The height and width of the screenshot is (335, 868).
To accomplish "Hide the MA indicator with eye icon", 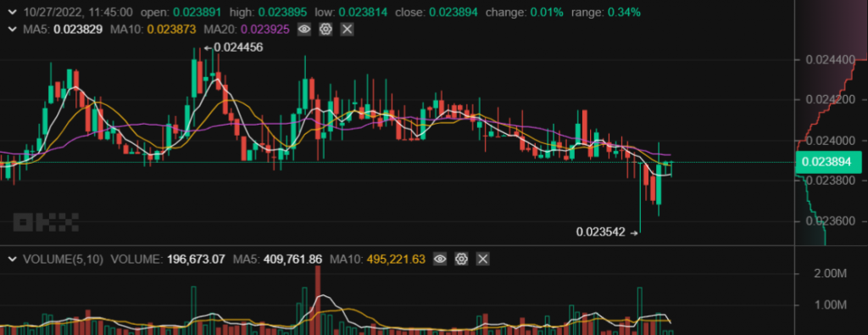I will (304, 30).
